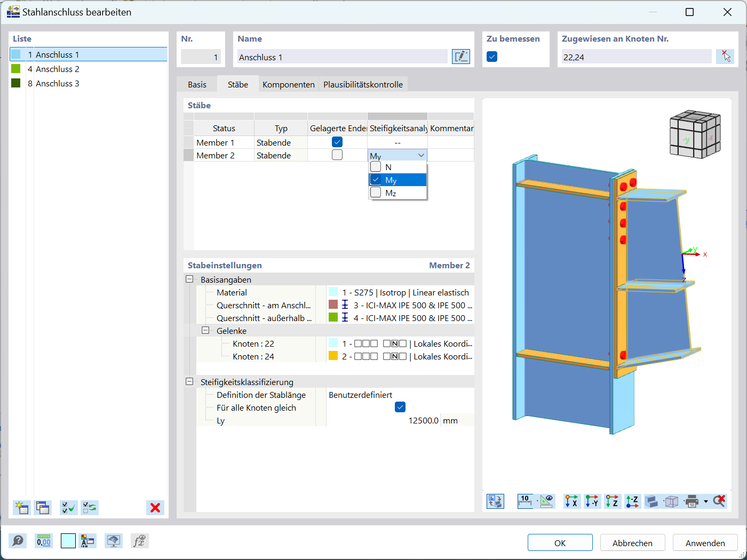747x560 pixels.
Task: Copy the selected joint with the duplicate icon
Action: [43, 508]
